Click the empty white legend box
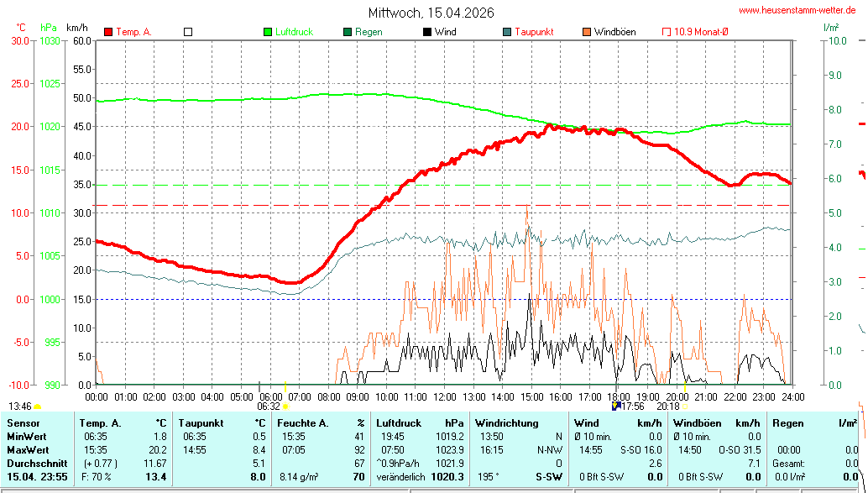 pos(188,32)
